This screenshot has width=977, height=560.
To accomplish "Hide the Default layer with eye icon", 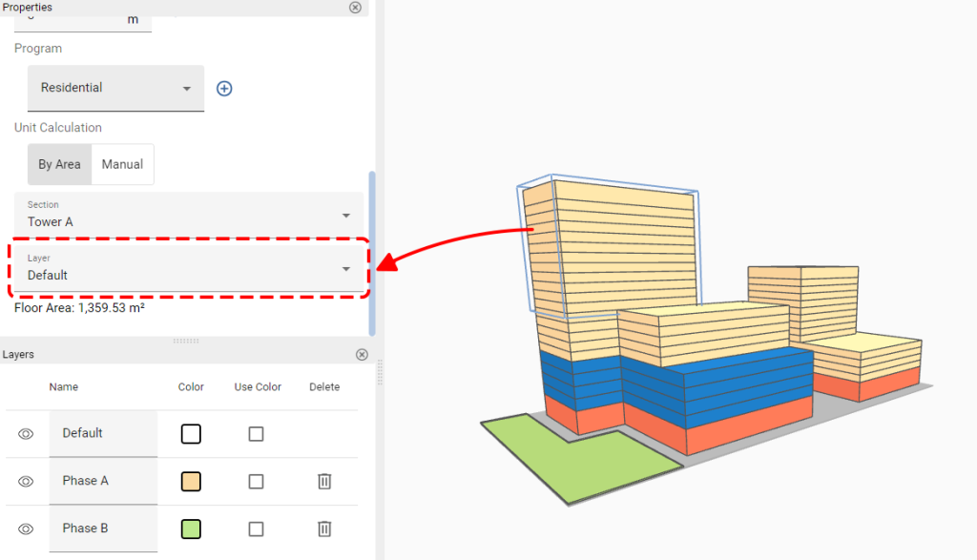I will coord(24,433).
